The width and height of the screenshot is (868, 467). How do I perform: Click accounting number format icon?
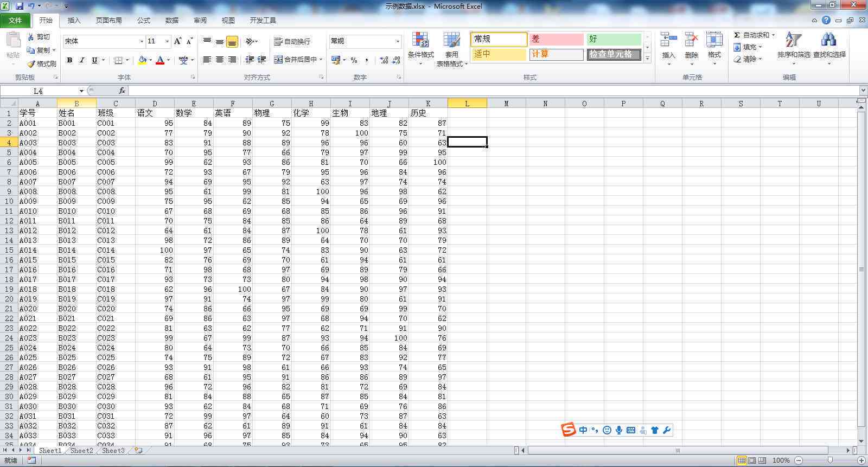[x=336, y=60]
